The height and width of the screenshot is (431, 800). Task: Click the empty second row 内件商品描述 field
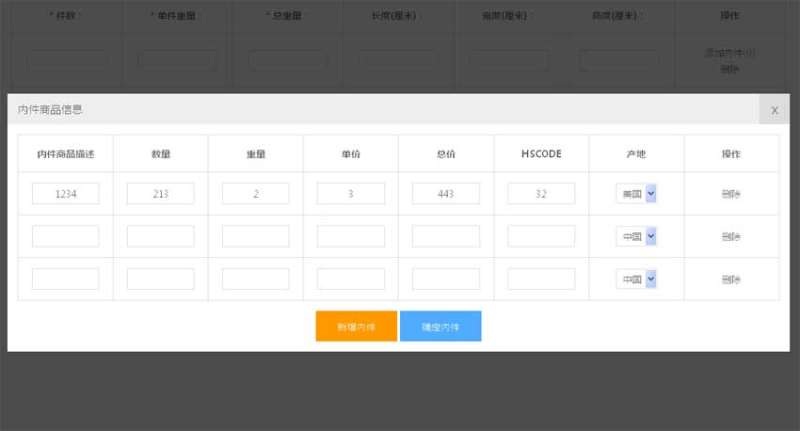pos(65,237)
